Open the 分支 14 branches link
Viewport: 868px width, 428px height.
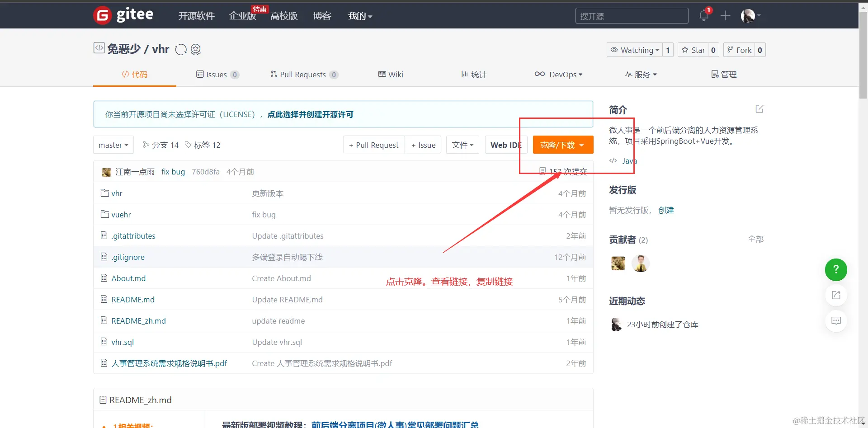pyautogui.click(x=160, y=145)
